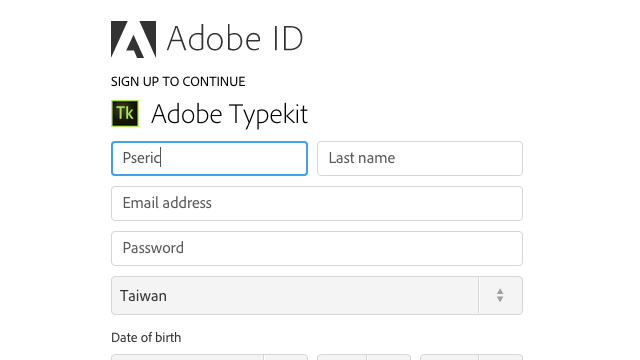Click the Date of birth label
The height and width of the screenshot is (360, 640).
point(146,338)
